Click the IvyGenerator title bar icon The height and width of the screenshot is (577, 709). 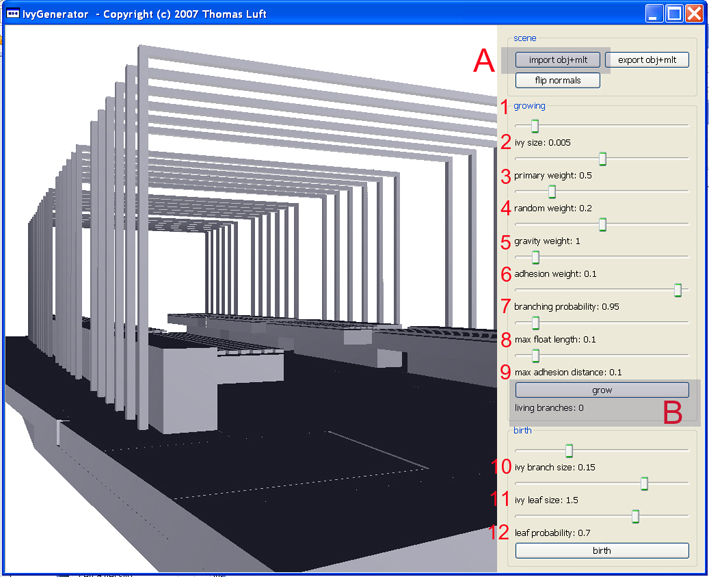coord(13,14)
